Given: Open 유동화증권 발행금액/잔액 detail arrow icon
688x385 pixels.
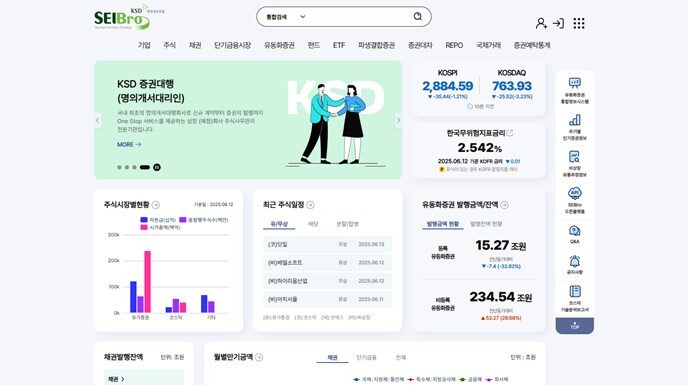Looking at the screenshot, I should (505, 205).
